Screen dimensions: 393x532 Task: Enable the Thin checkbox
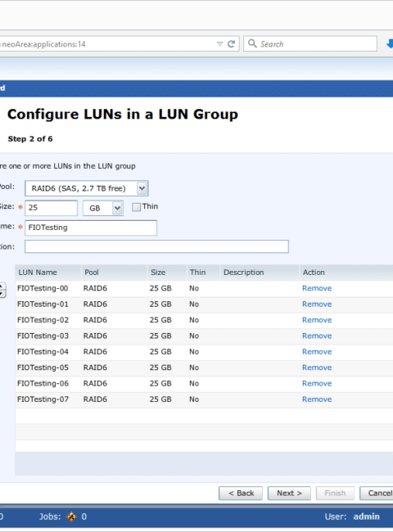pos(136,207)
